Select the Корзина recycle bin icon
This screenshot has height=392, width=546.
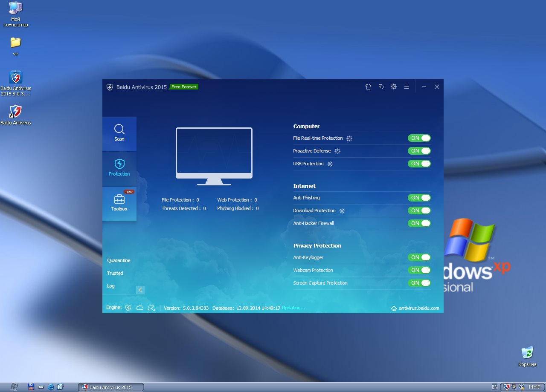(528, 357)
